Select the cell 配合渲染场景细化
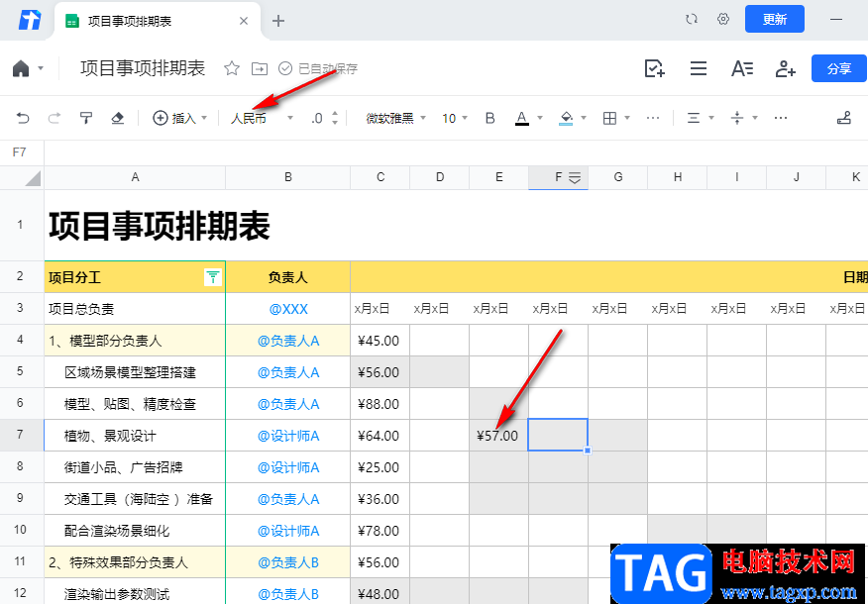The height and width of the screenshot is (604, 868). (x=135, y=531)
